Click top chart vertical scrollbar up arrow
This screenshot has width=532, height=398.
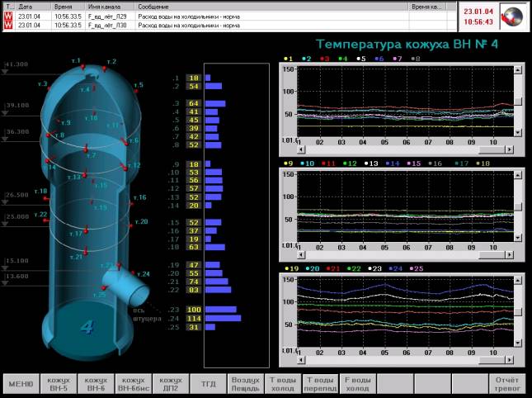(517, 71)
